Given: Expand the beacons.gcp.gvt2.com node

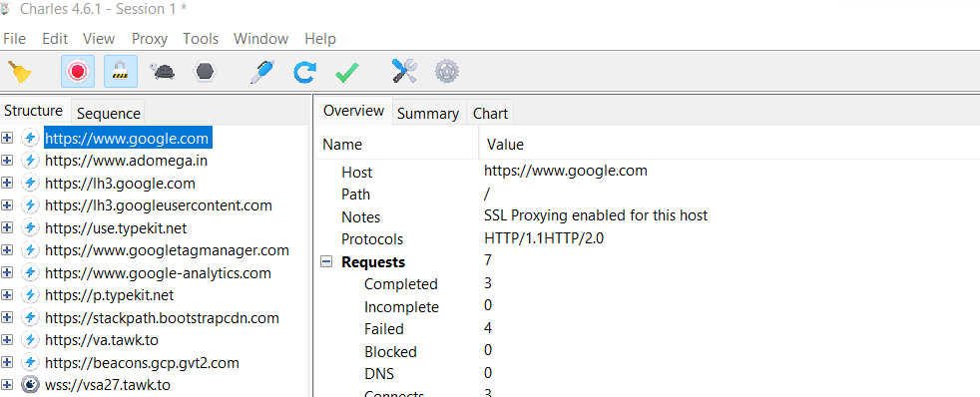Looking at the screenshot, I should (7, 363).
